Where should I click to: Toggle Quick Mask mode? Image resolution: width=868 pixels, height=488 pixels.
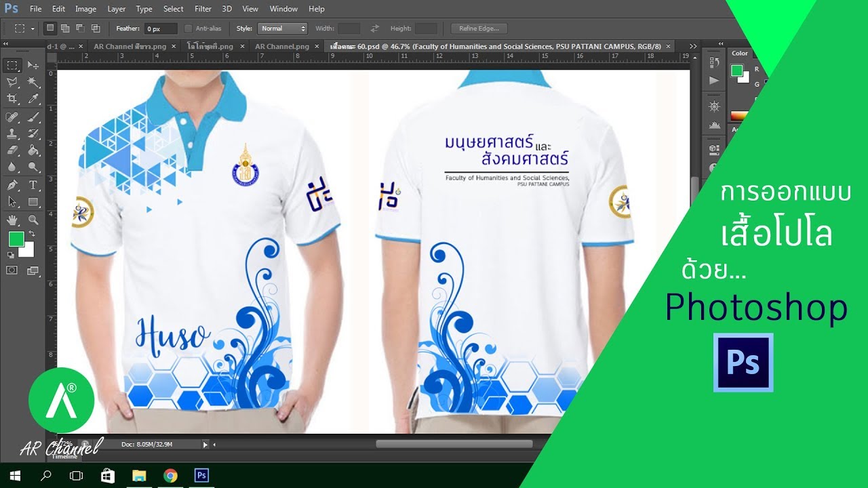coord(12,270)
